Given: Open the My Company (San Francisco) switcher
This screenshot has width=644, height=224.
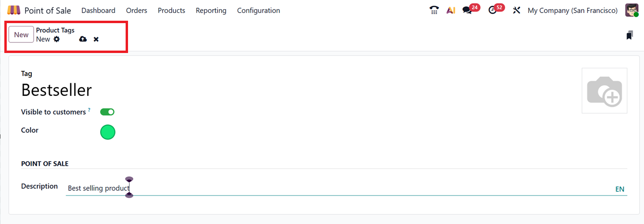Looking at the screenshot, I should tap(572, 10).
